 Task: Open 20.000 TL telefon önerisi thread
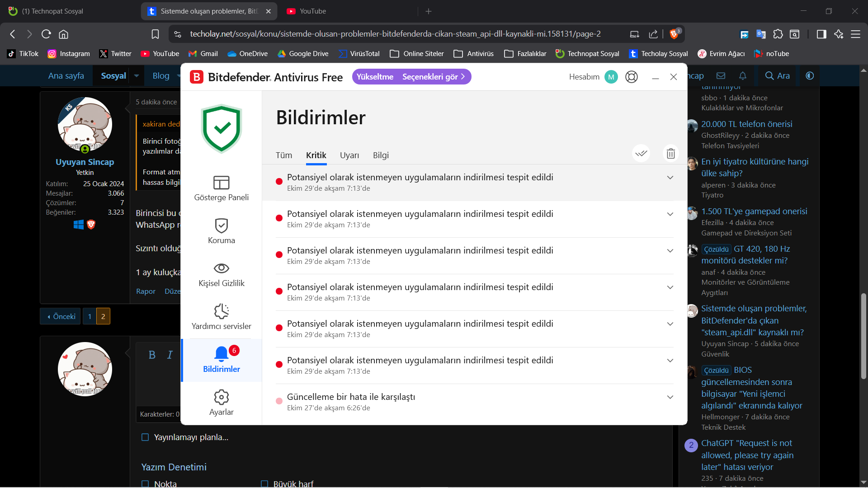coord(746,124)
